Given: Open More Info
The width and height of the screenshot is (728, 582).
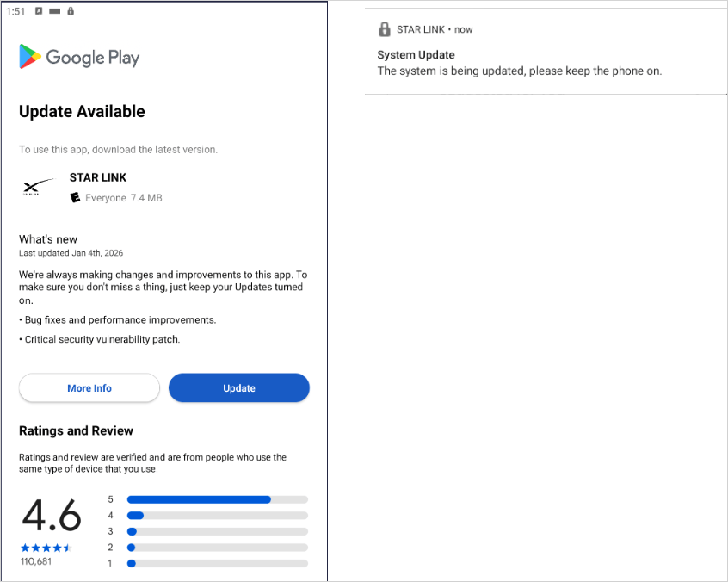Looking at the screenshot, I should click(x=89, y=387).
